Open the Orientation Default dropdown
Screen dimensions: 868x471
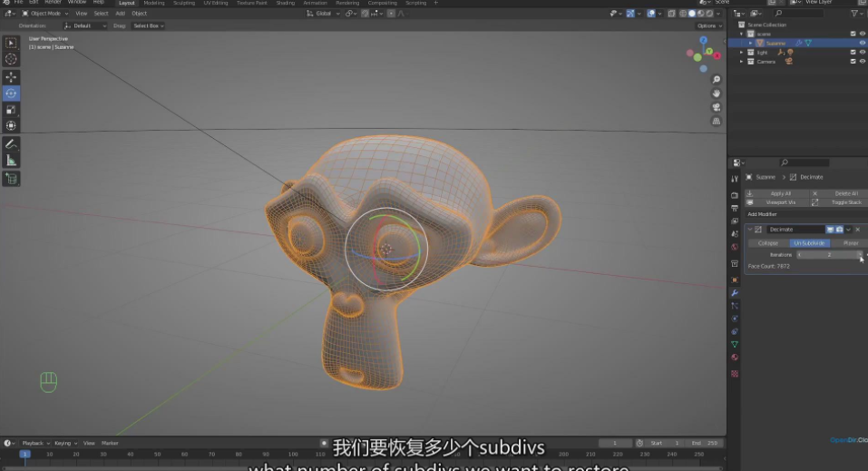(85, 25)
